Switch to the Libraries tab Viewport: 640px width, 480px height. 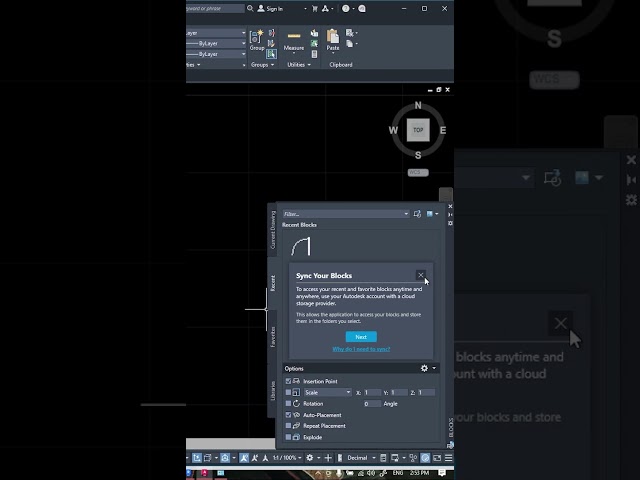coord(272,391)
